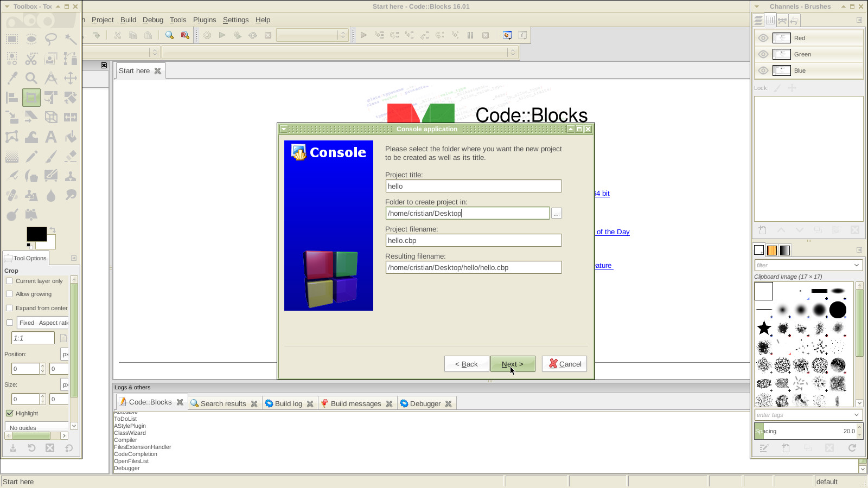Image resolution: width=868 pixels, height=488 pixels.
Task: Open the Console application window menu arrow
Action: click(x=284, y=129)
